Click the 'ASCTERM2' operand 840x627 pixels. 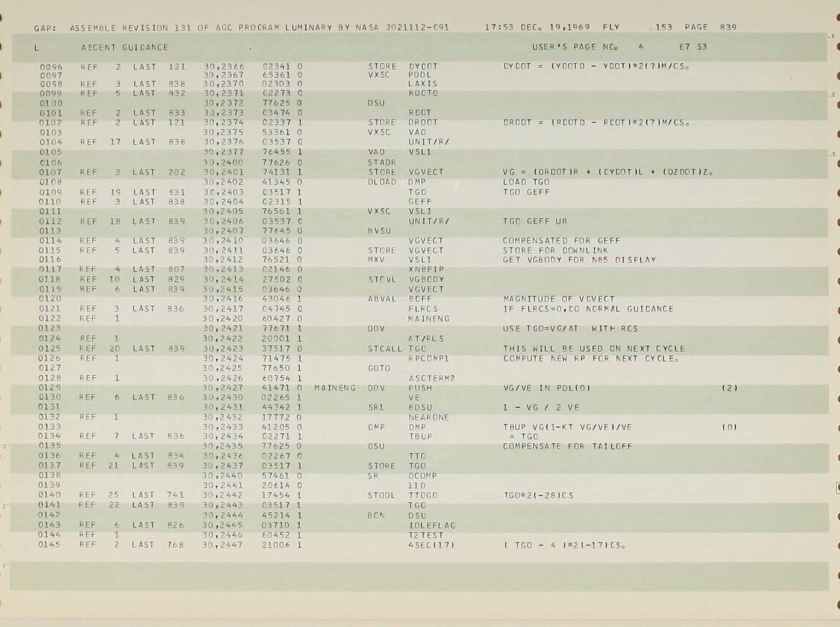[x=432, y=378]
